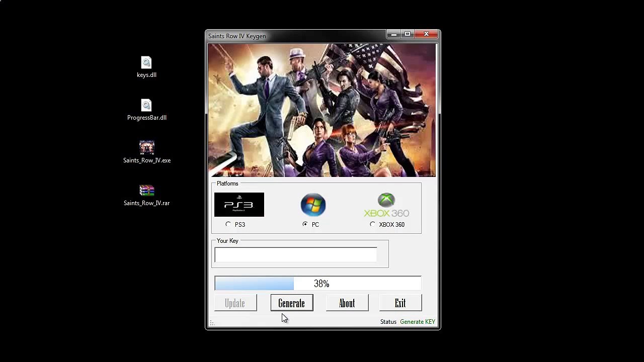Click the Generate button
This screenshot has width=644, height=362.
[292, 303]
